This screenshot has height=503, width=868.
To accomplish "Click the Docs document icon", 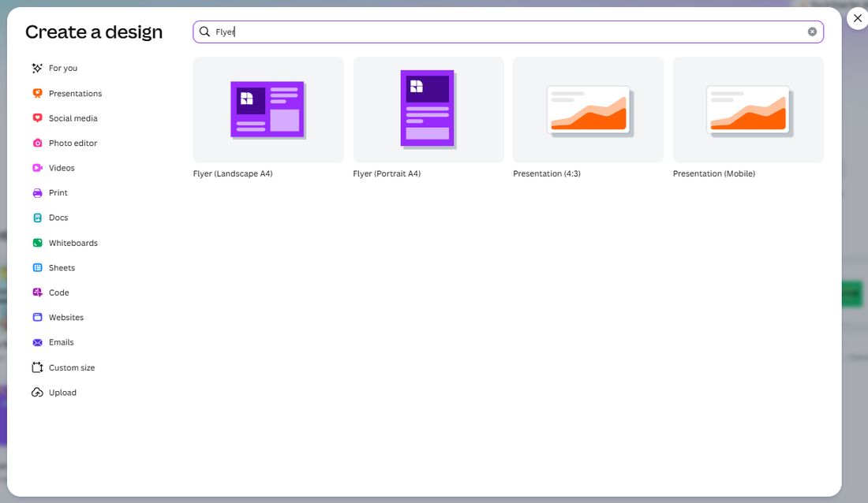I will [37, 218].
